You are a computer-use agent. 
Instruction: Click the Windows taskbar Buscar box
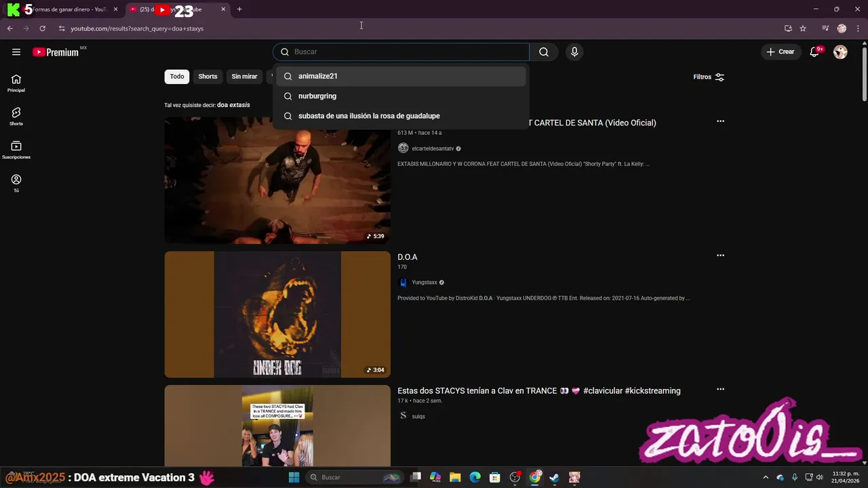tap(355, 477)
